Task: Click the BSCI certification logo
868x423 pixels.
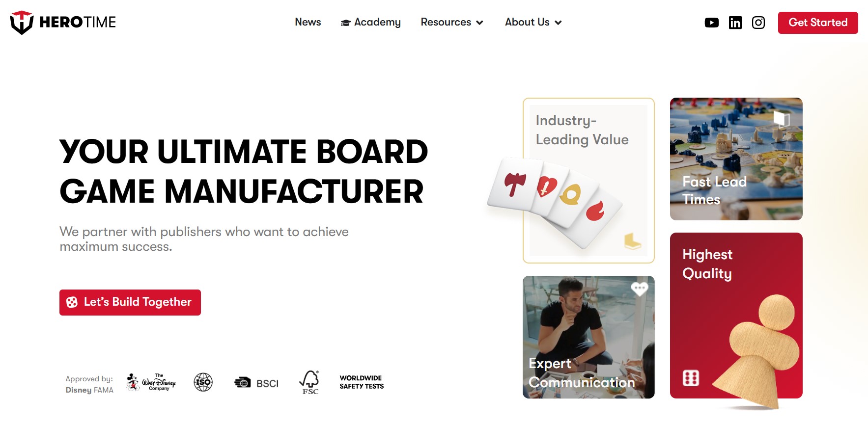Action: [256, 383]
